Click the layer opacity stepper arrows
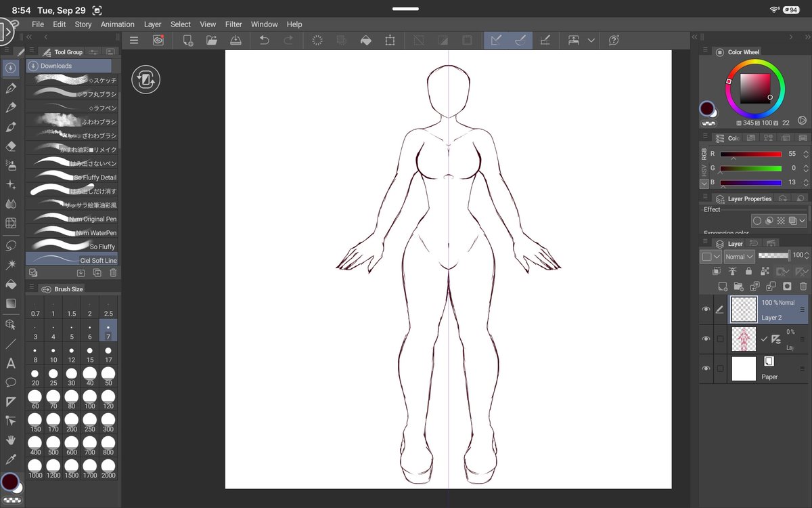Screen dimensions: 812x508 point(806,255)
